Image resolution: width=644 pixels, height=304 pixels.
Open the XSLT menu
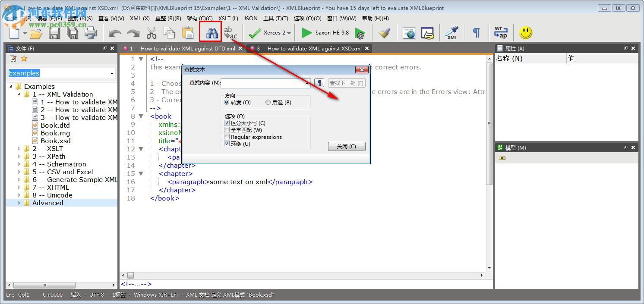(x=229, y=18)
